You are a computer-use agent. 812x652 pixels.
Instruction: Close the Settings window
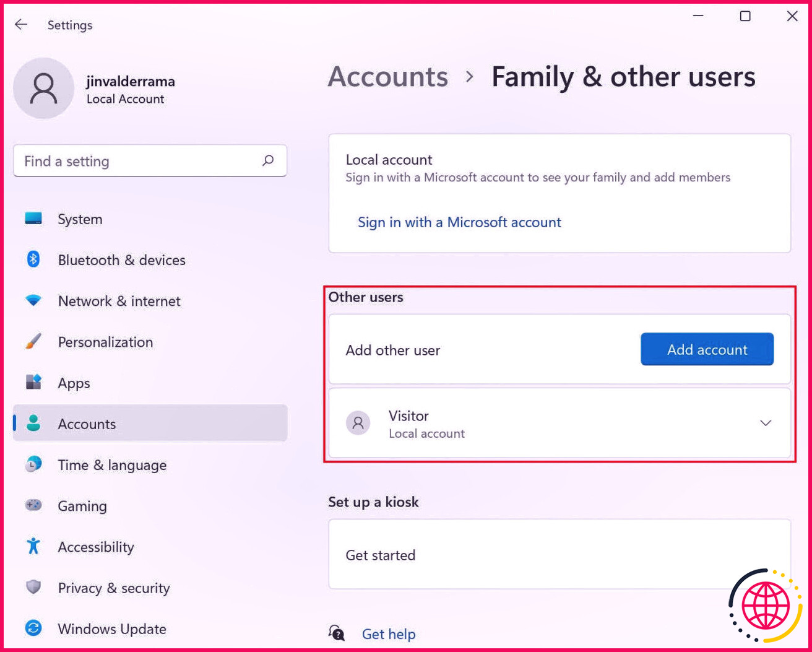pos(792,16)
